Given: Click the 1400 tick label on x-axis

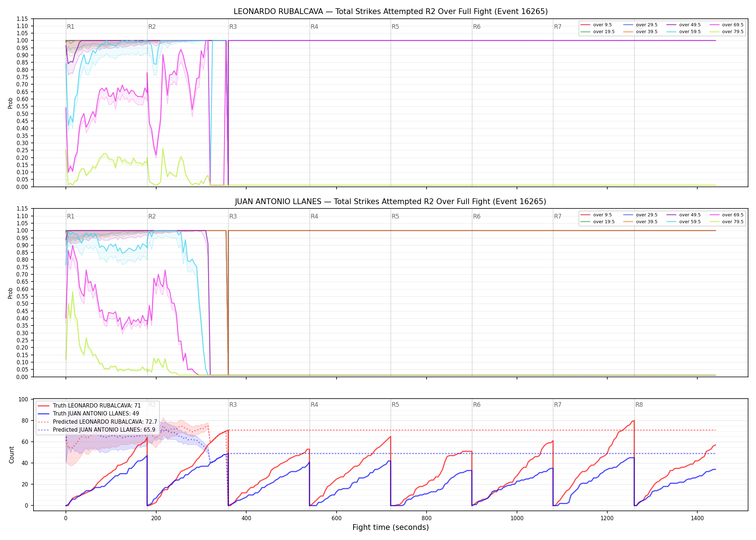Looking at the screenshot, I should [x=697, y=518].
